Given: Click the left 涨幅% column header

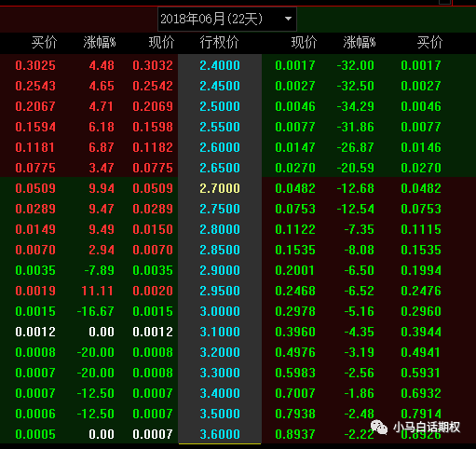Looking at the screenshot, I should tap(100, 42).
